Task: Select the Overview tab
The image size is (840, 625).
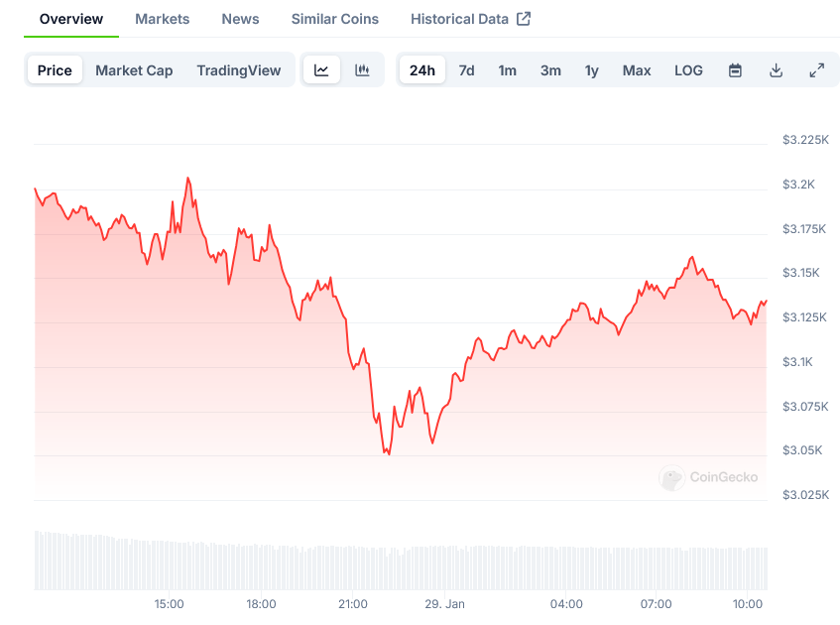Action: point(71,19)
